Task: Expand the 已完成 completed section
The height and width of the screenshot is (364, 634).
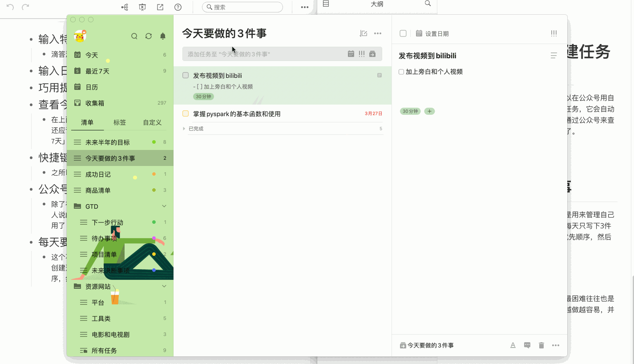Action: (x=184, y=129)
